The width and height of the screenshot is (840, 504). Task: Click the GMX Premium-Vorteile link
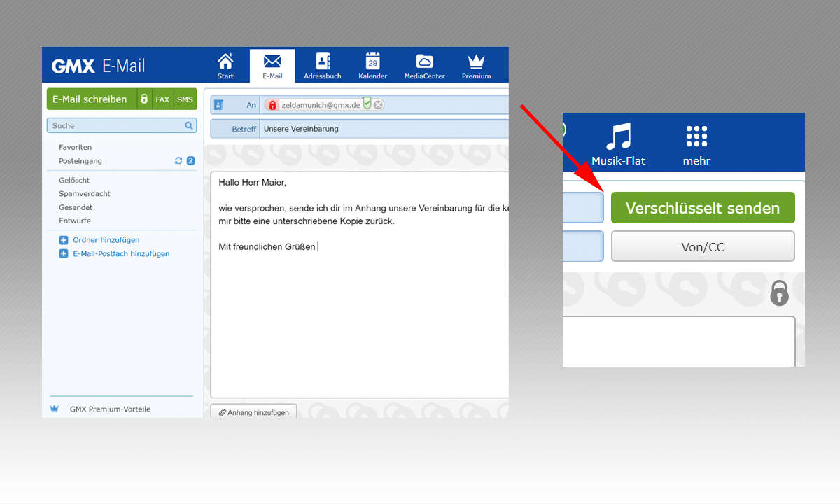coord(110,409)
